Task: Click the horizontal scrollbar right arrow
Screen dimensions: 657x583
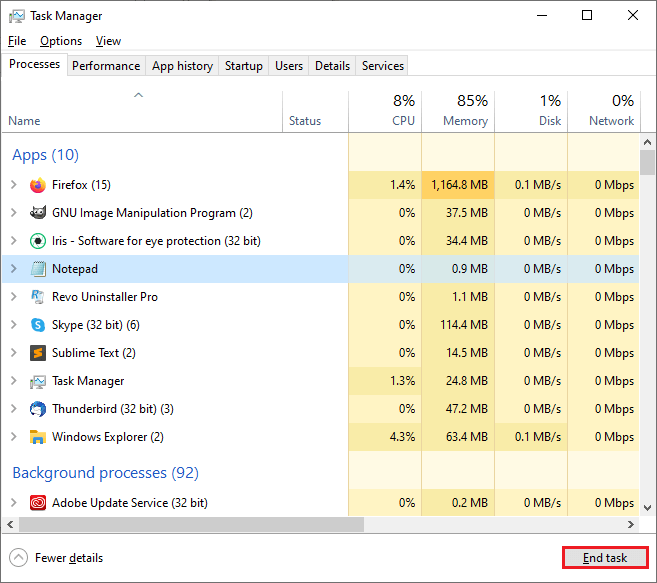Action: click(x=631, y=524)
